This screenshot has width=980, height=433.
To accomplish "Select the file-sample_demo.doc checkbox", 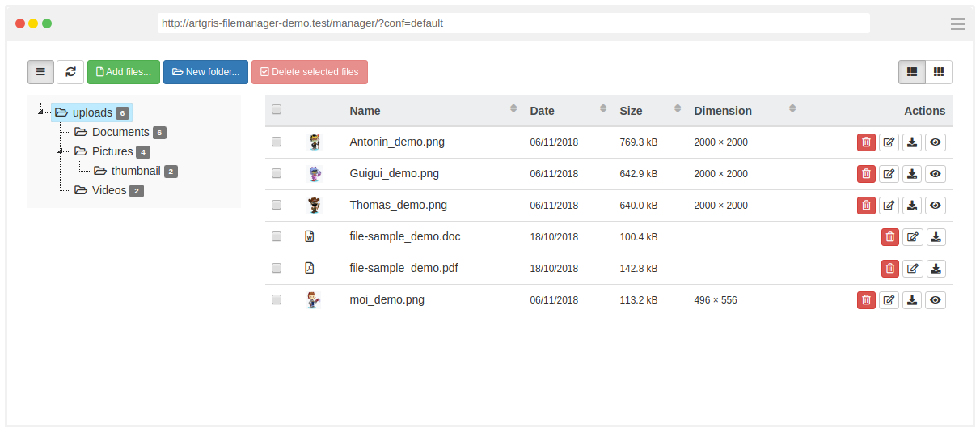I will pos(277,237).
